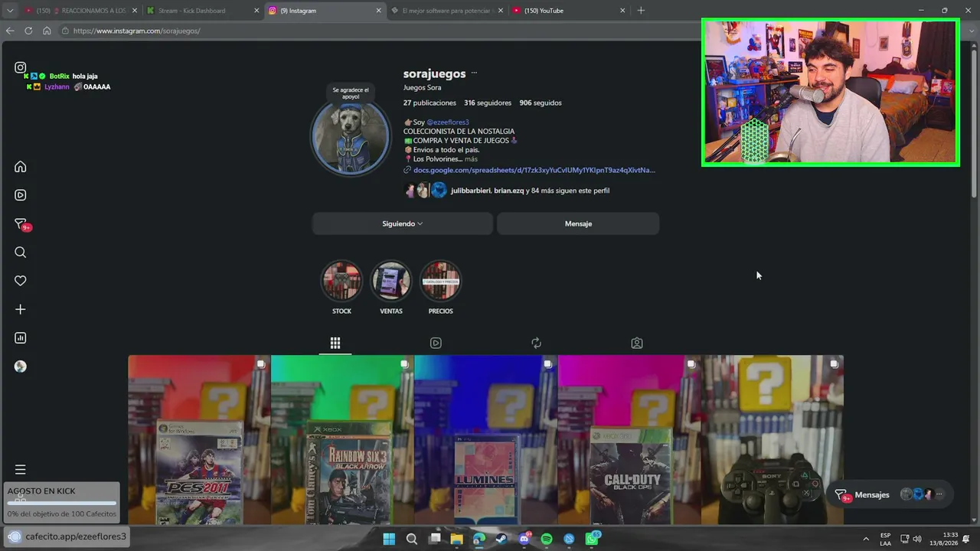Open Spotify from the taskbar

coord(547,539)
